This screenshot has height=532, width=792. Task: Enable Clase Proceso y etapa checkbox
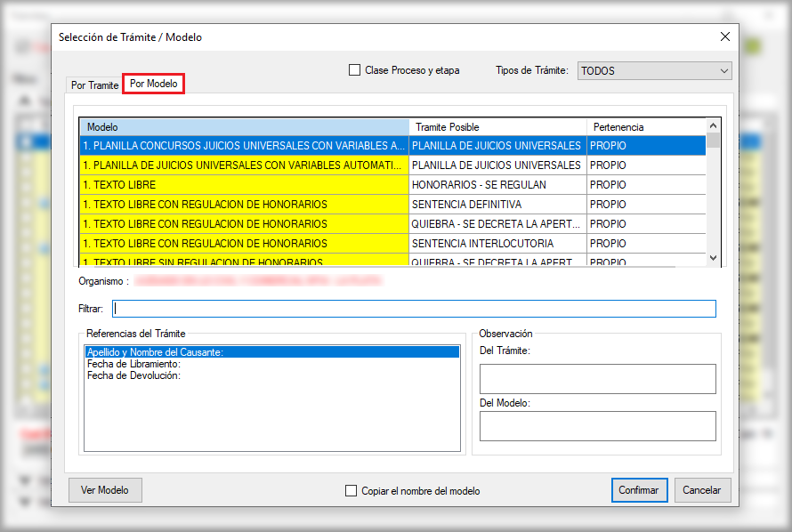pos(355,70)
